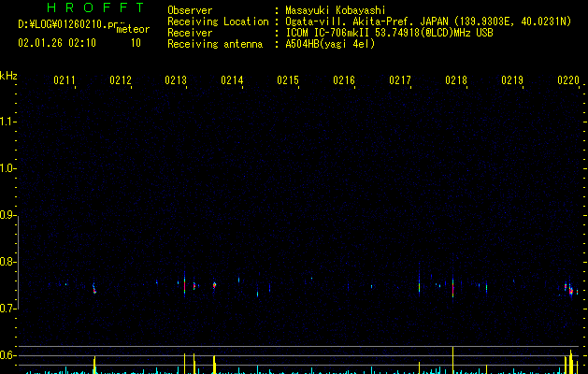The image size is (588, 374).
Task: Click the meteor echo cluster near 0220
Action: 569,289
